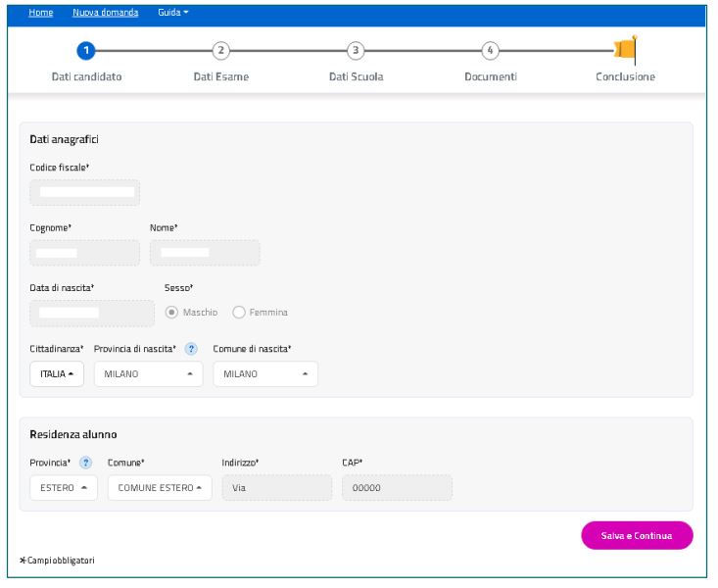This screenshot has width=718, height=588.
Task: Select the Maschio radio button
Action: tap(171, 313)
